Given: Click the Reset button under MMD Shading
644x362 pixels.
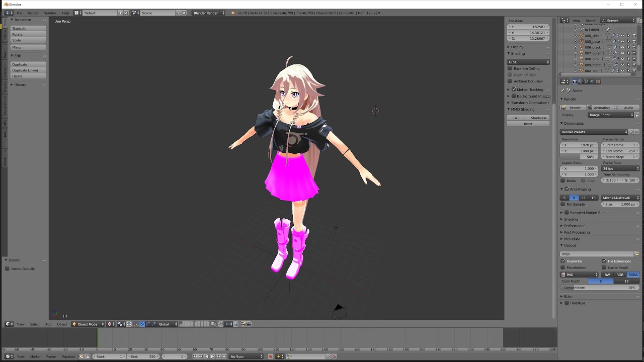Looking at the screenshot, I should (528, 124).
